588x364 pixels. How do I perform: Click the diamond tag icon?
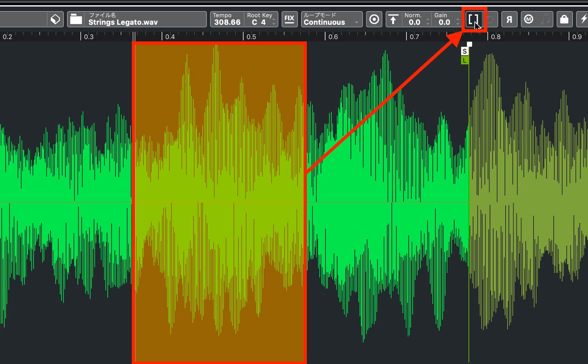click(55, 19)
